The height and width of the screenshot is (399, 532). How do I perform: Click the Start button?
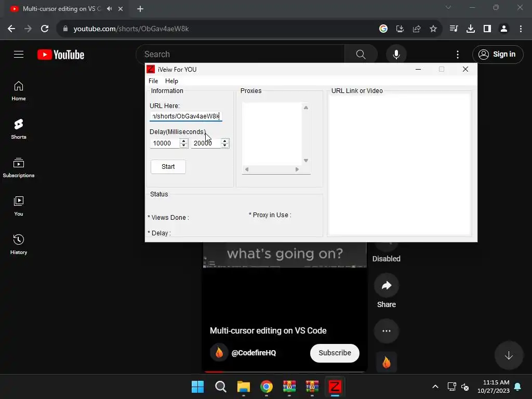point(168,167)
